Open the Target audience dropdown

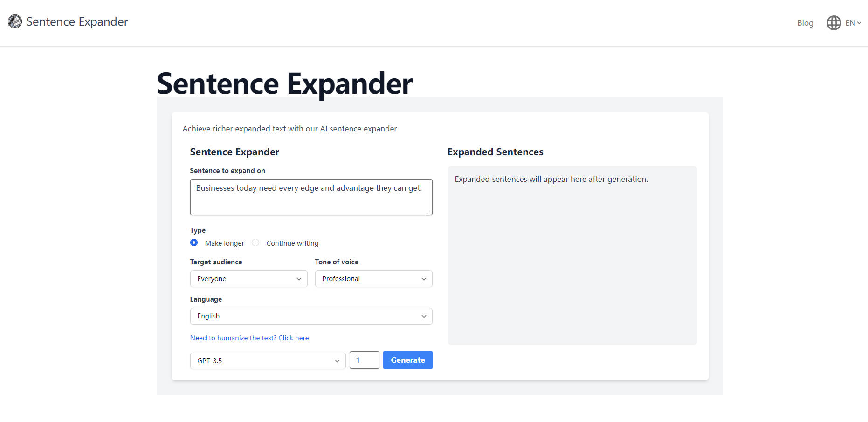[248, 278]
